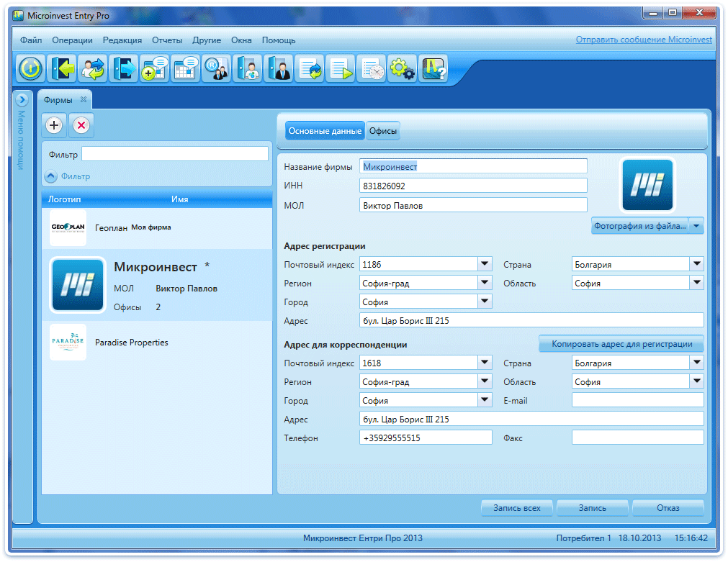Click the ИНН field with 831826092
The height and width of the screenshot is (562, 728).
(x=473, y=186)
